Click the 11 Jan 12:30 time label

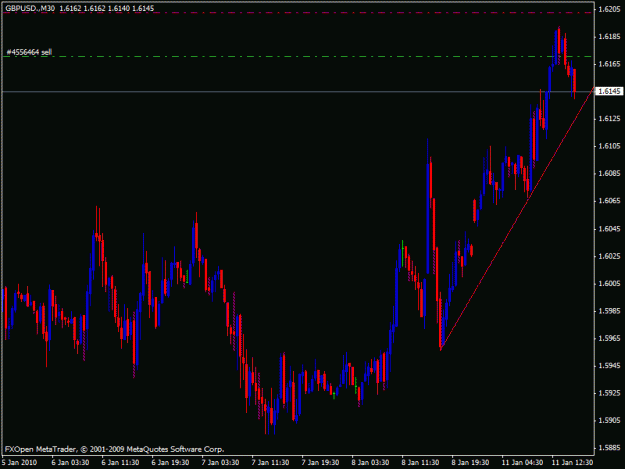[x=572, y=463]
